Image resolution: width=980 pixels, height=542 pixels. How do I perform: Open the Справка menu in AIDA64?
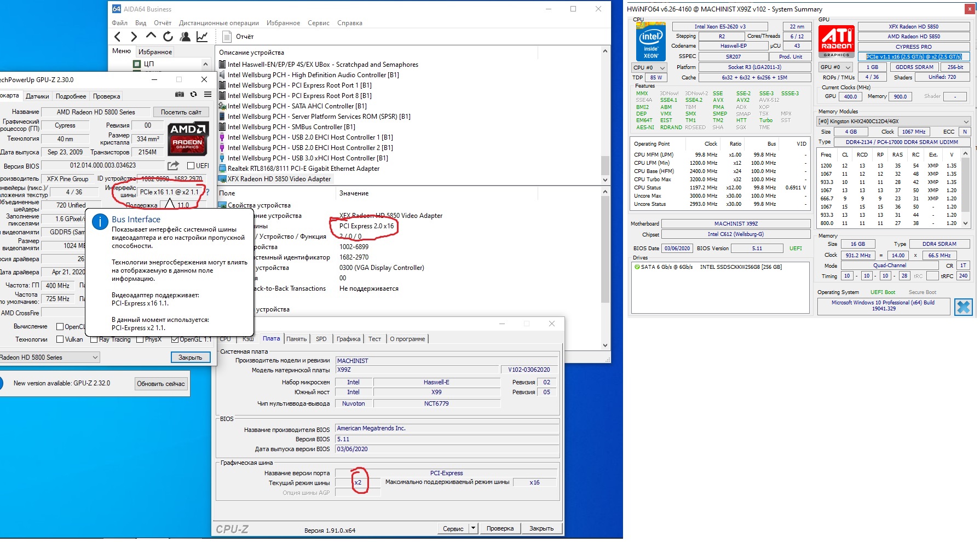350,23
